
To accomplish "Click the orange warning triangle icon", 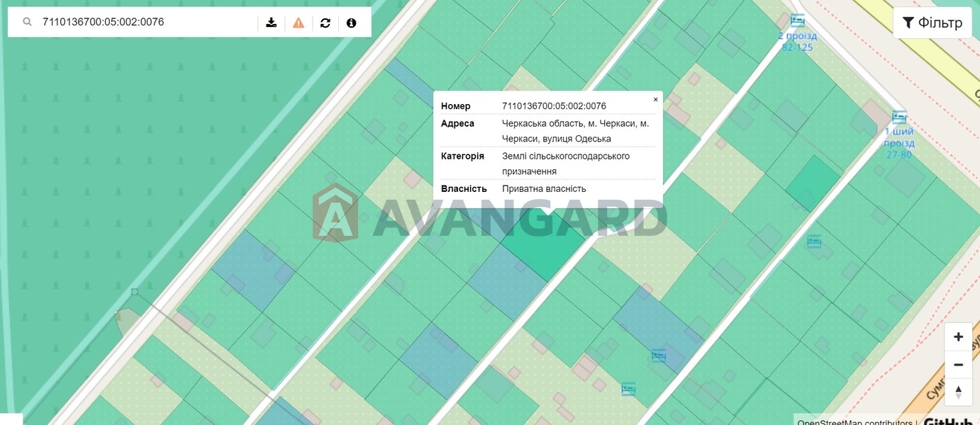I will (299, 23).
